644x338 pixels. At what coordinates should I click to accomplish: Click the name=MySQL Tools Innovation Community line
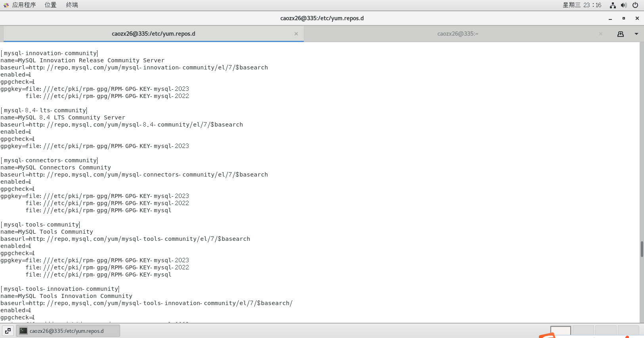[x=66, y=296]
